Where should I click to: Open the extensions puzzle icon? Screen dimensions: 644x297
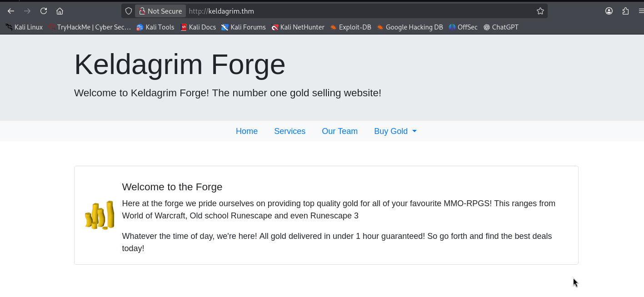click(x=625, y=11)
